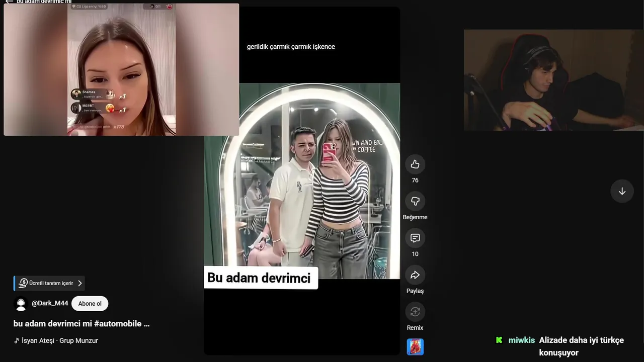The width and height of the screenshot is (644, 362).
Task: Click the Kick logo icon beside miwkis
Action: pyautogui.click(x=499, y=340)
